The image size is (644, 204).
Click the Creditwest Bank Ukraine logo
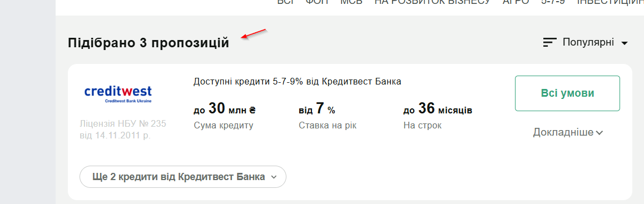click(x=118, y=94)
